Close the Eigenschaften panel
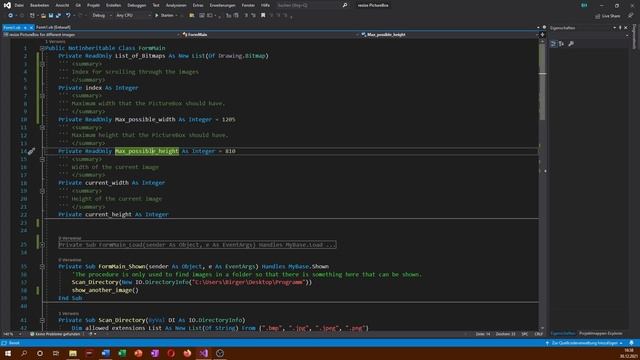Image resolution: width=640 pixels, height=360 pixels. point(626,28)
